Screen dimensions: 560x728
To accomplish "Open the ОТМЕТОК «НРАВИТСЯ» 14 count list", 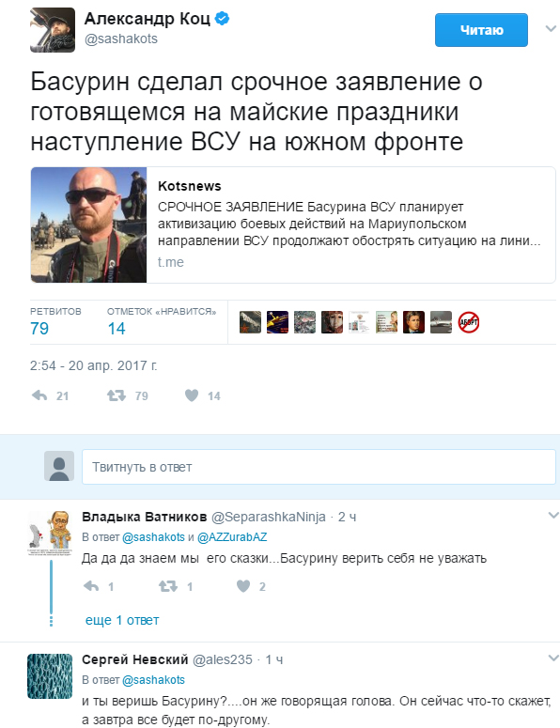I will (x=162, y=321).
